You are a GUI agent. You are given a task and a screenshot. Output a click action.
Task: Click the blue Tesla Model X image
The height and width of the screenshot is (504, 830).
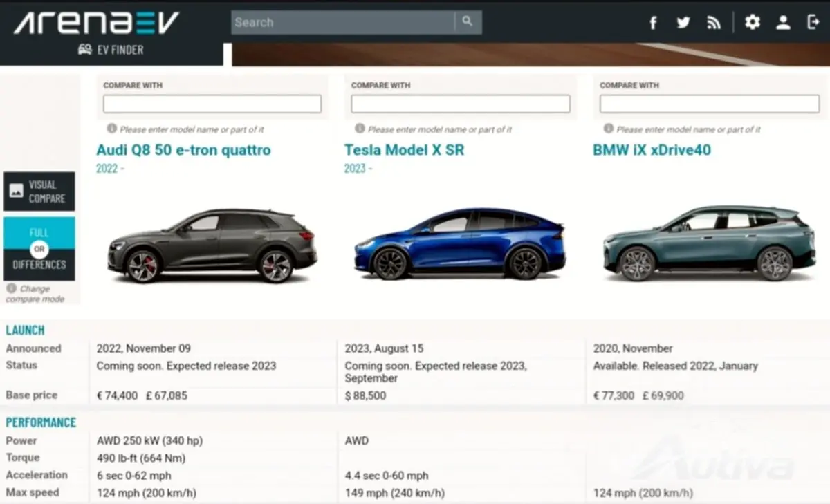pyautogui.click(x=460, y=244)
